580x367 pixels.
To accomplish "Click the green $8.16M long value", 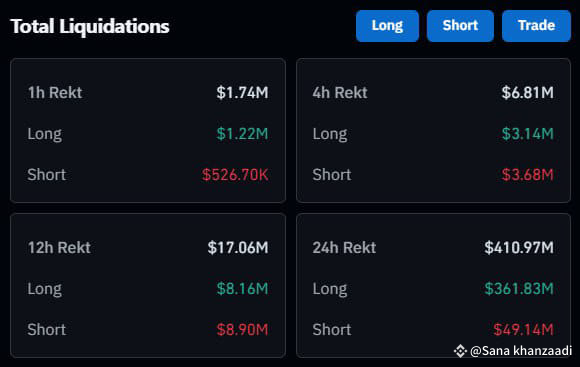I will pos(243,289).
